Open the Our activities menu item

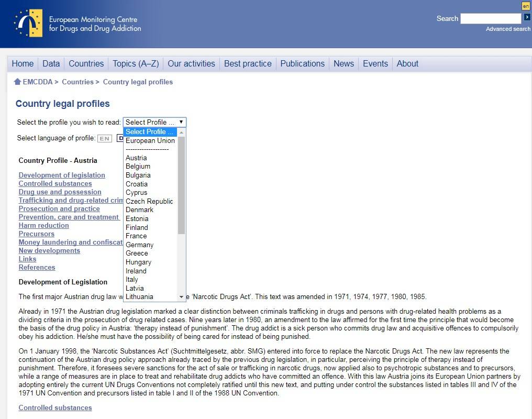tap(191, 63)
